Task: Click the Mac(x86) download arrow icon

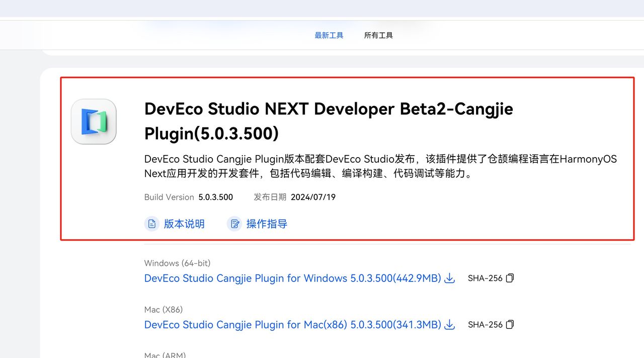Action: point(449,325)
